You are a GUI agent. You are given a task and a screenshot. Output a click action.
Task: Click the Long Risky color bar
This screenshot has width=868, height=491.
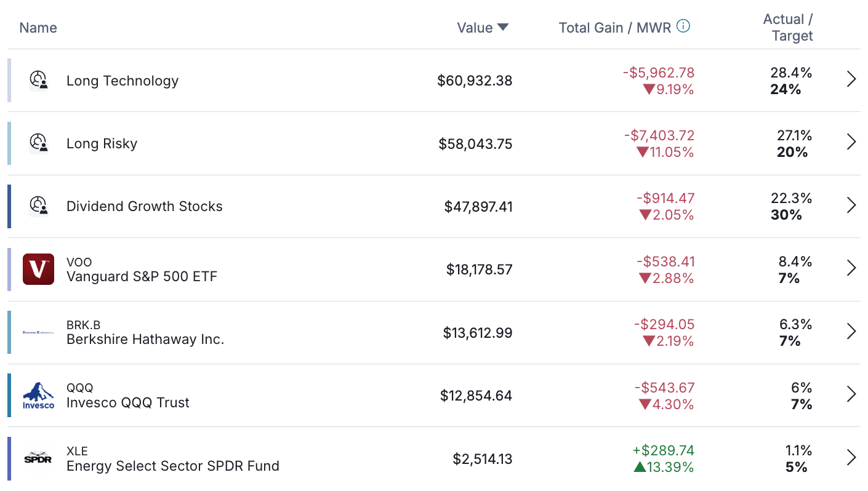coord(9,143)
